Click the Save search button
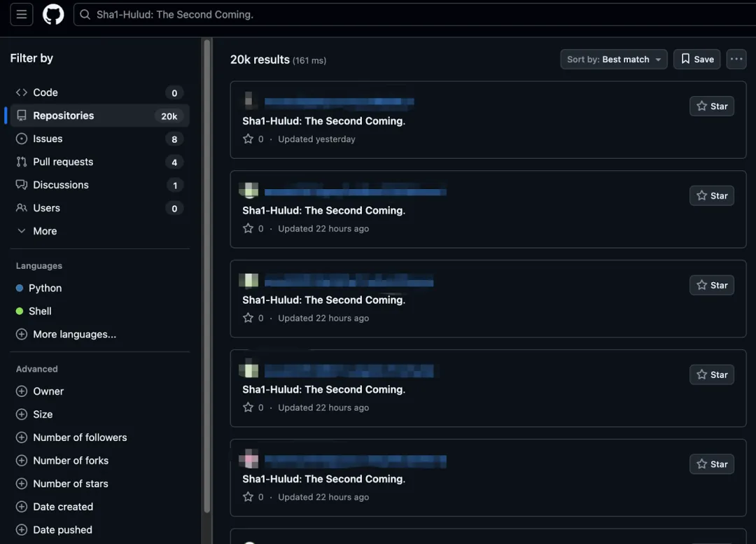 [696, 60]
